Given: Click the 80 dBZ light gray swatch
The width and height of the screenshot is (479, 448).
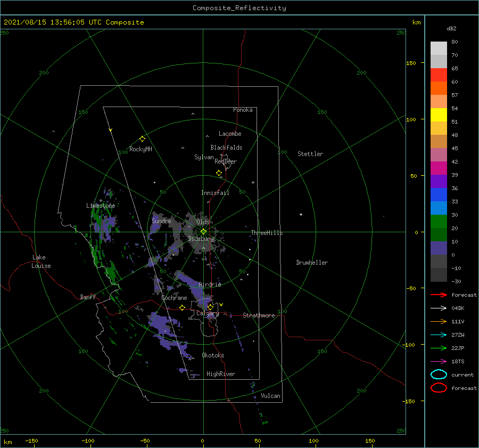Looking at the screenshot, I should (439, 48).
